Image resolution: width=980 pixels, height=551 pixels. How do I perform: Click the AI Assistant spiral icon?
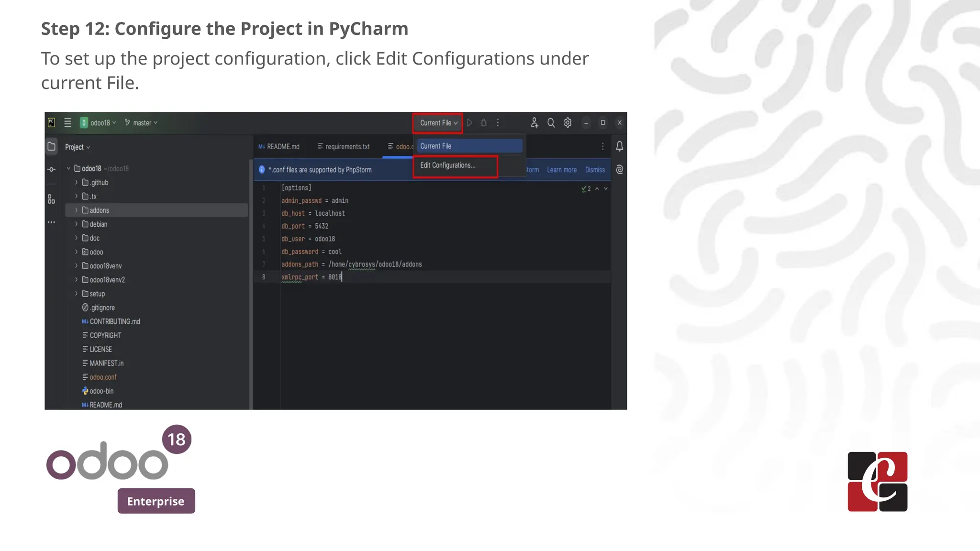pyautogui.click(x=619, y=170)
